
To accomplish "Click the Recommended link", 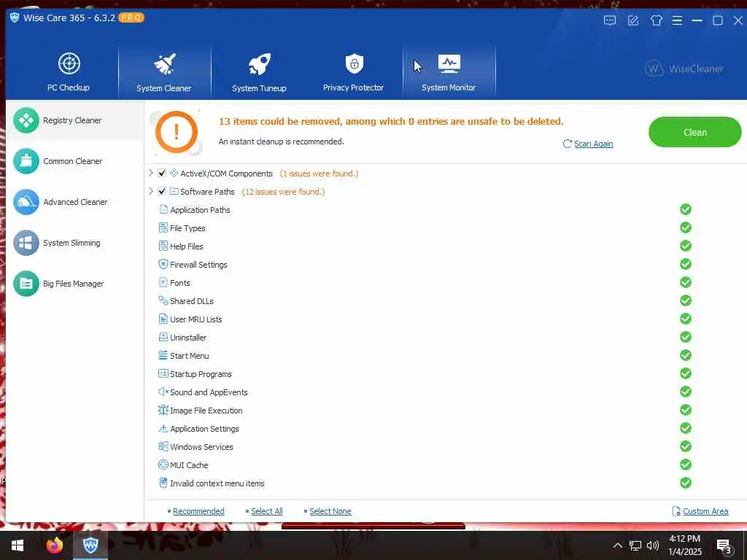I will coord(198,511).
